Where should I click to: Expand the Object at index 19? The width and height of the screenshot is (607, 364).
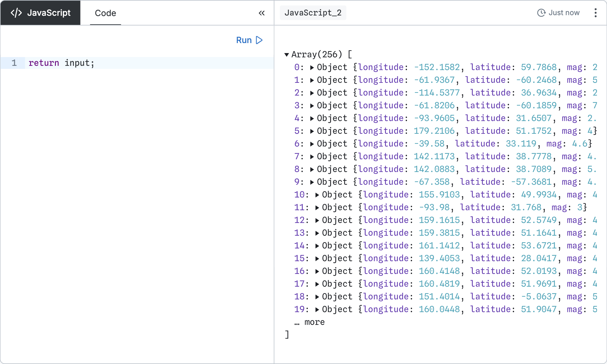[318, 309]
